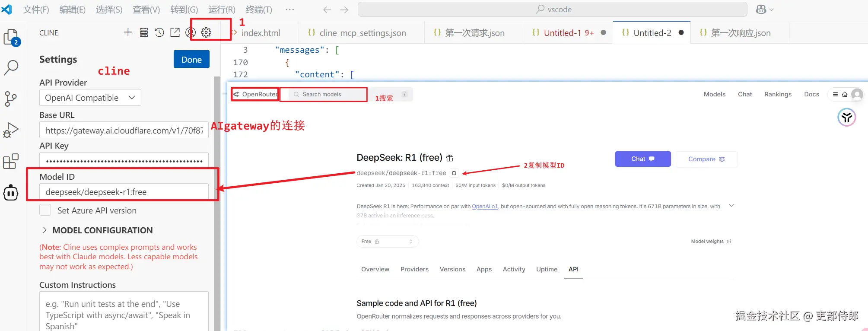Click the Compare button
Viewport: 868px width, 331px height.
point(706,159)
